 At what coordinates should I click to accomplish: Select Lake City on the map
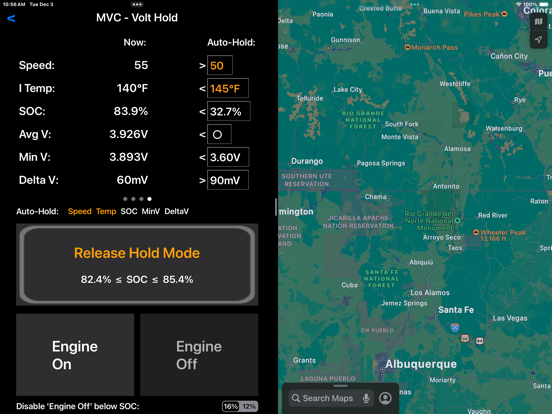347,89
